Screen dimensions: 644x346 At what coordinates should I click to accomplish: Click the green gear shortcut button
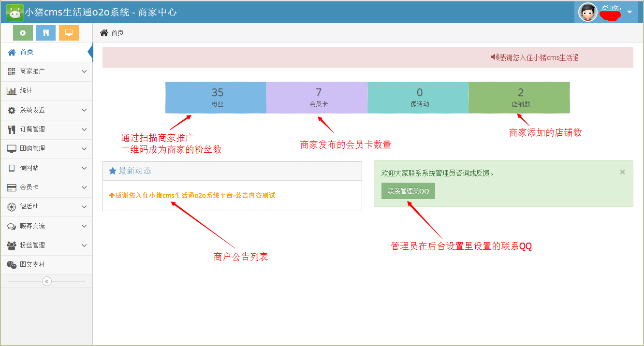pos(23,33)
